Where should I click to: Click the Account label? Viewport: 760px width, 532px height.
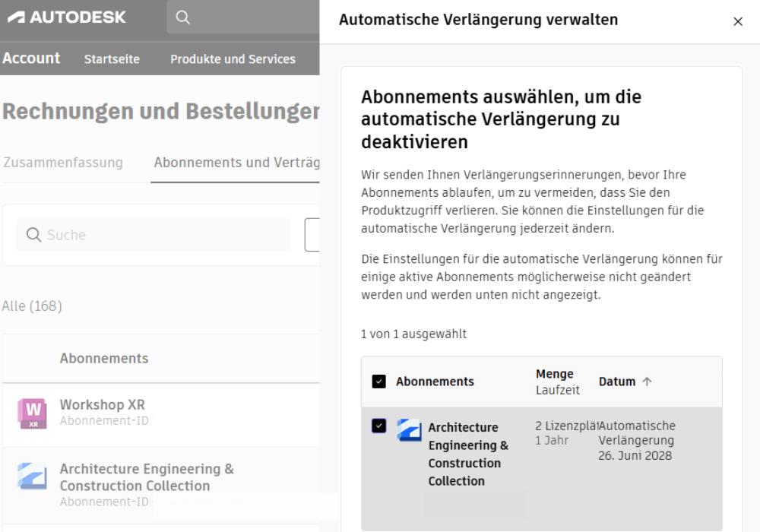coord(31,59)
